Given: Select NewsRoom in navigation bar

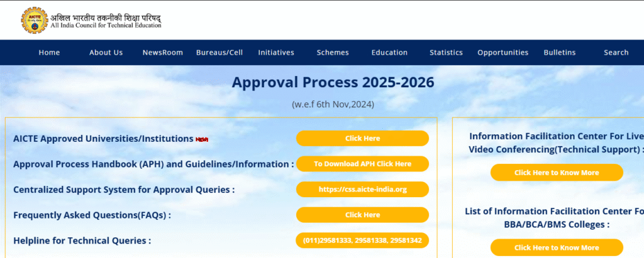Looking at the screenshot, I should [x=162, y=53].
